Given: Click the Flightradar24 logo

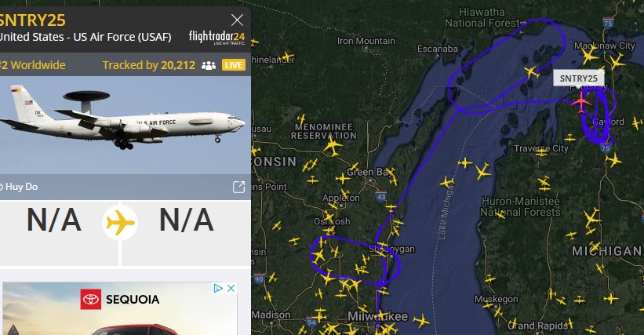Looking at the screenshot, I should [216, 37].
